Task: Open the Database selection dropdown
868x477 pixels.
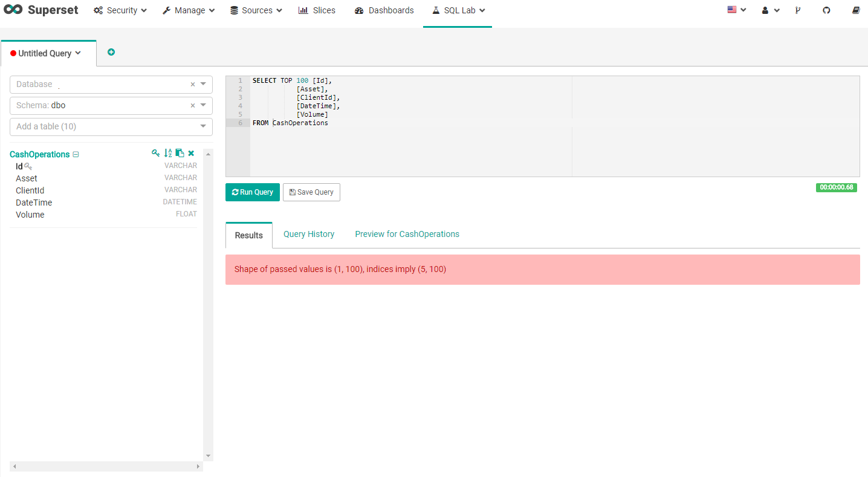Action: (x=204, y=84)
